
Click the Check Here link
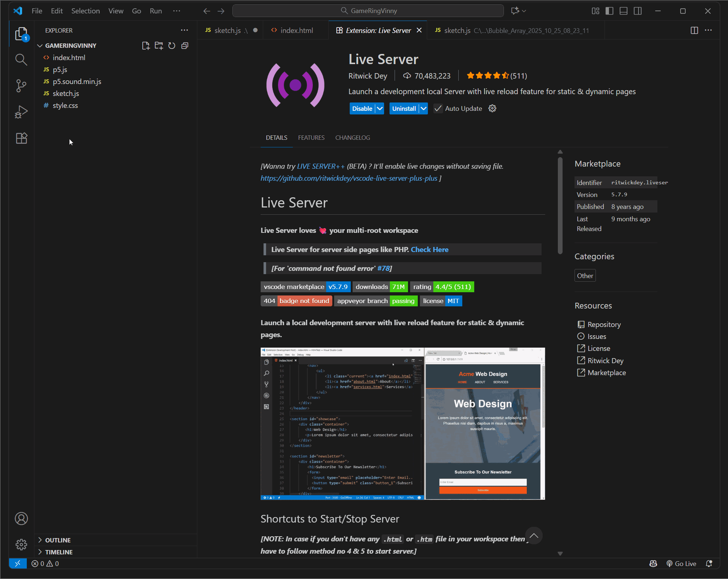tap(429, 249)
